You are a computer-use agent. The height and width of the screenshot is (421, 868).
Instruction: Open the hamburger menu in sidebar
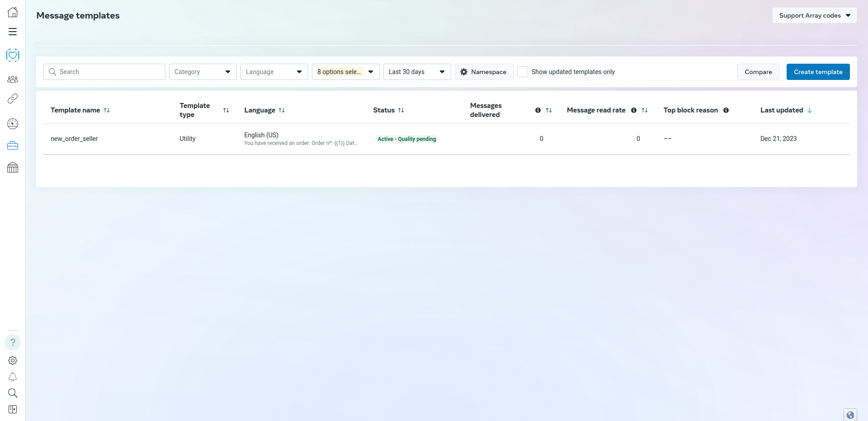click(13, 32)
